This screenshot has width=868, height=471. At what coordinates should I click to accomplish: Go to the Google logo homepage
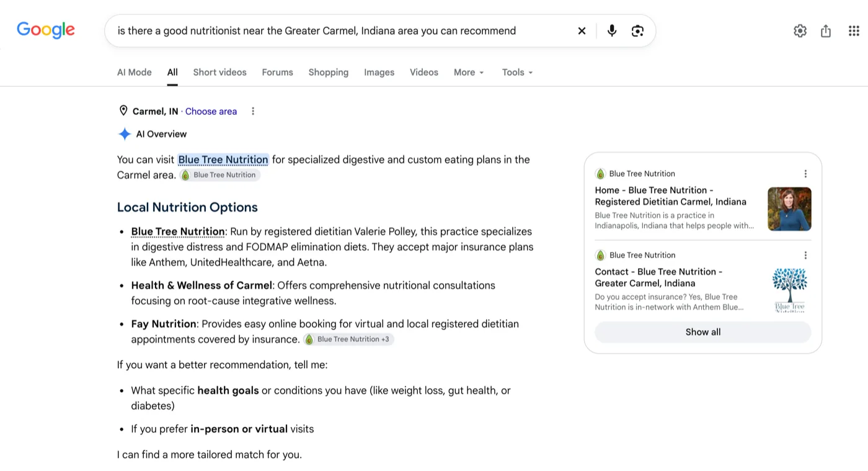46,30
